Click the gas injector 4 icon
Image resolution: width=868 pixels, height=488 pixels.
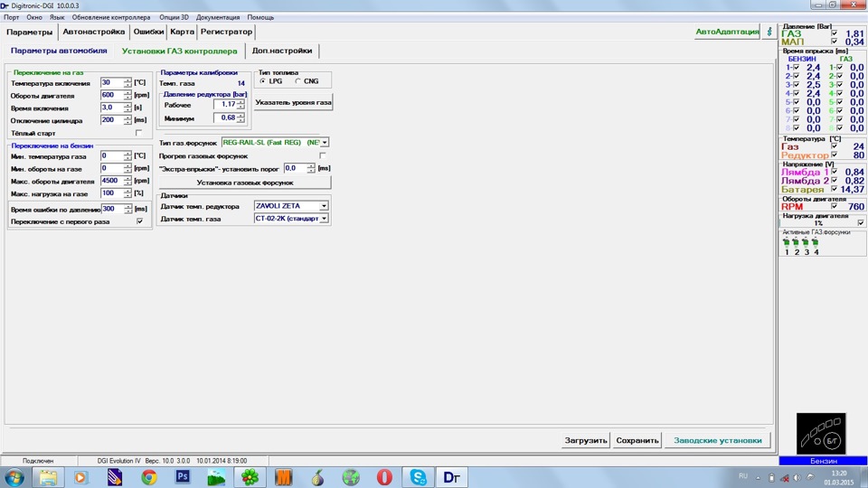coord(815,242)
